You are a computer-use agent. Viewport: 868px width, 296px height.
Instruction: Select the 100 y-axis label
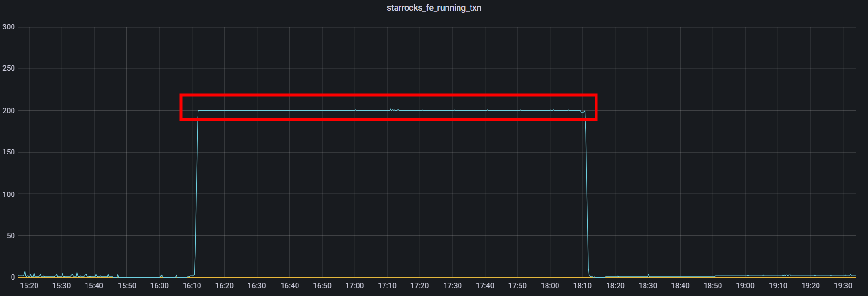[9, 194]
